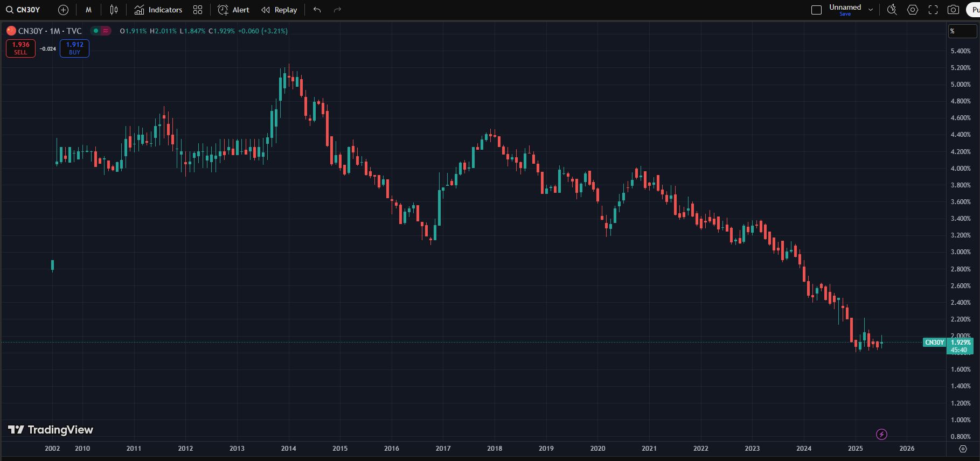Click the 5.000% label on the price axis

pyautogui.click(x=961, y=85)
